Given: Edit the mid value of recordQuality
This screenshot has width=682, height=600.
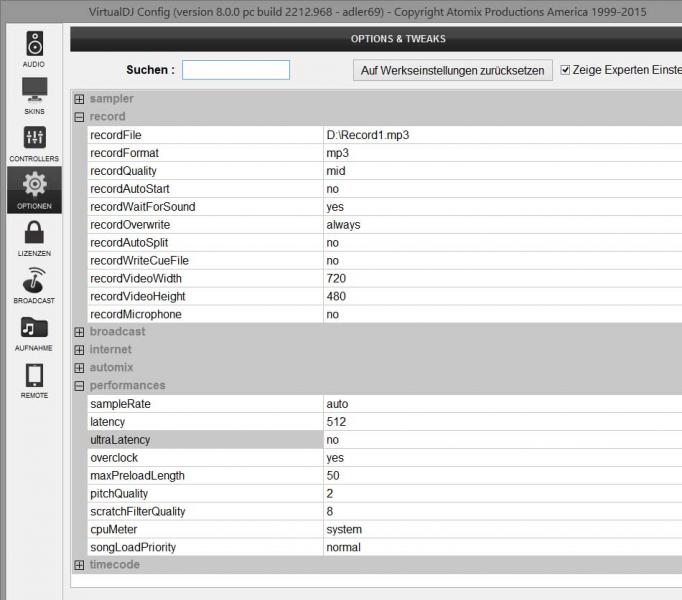Looking at the screenshot, I should 336,171.
